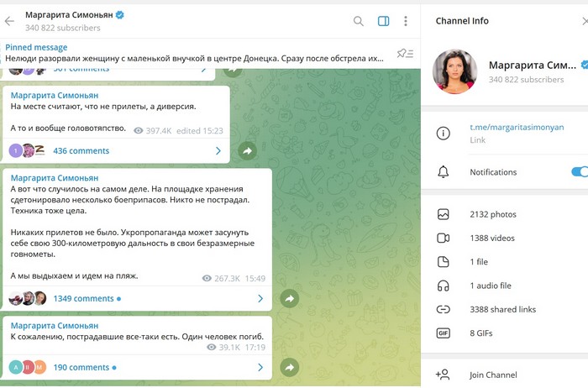Open the three-dot more options menu
Viewport: 588px width, 388px height.
(406, 21)
